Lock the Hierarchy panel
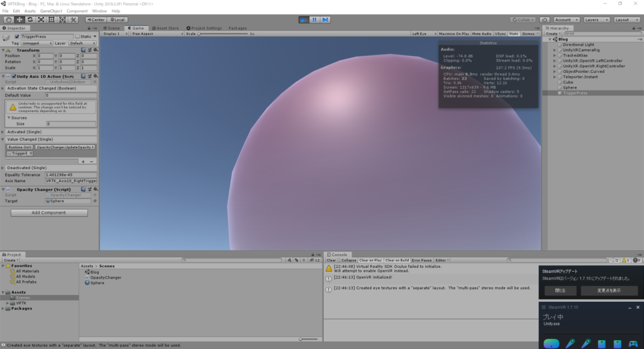Screen dimensions: 644x349 click(x=634, y=28)
